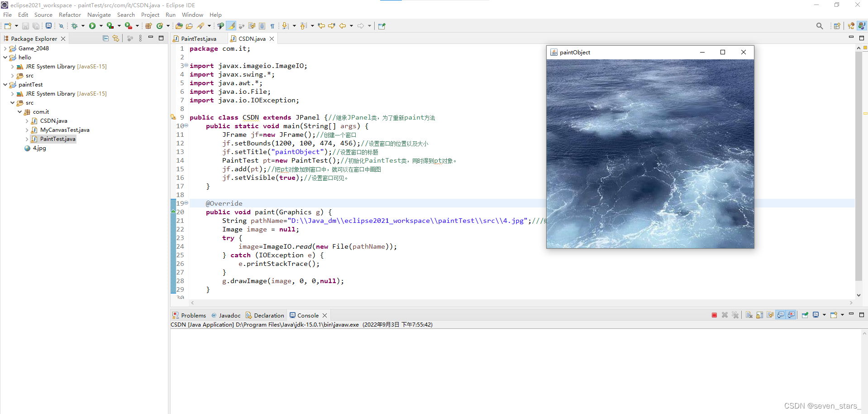Go to Last Edit Location icon
The width and height of the screenshot is (868, 414).
coord(321,26)
